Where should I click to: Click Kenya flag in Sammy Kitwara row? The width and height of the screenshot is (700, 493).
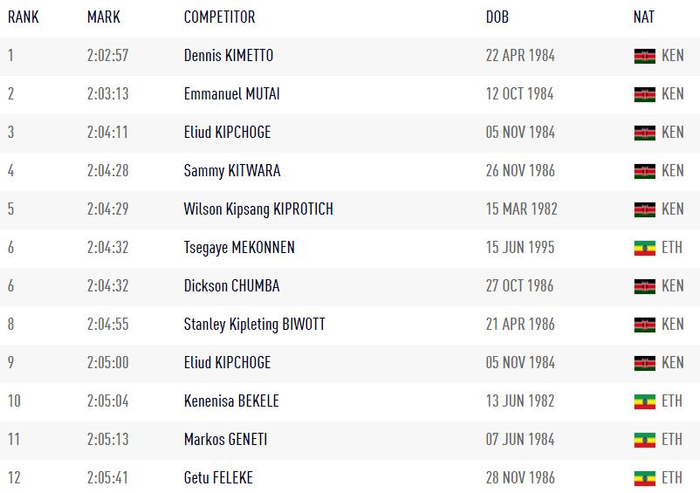point(644,171)
